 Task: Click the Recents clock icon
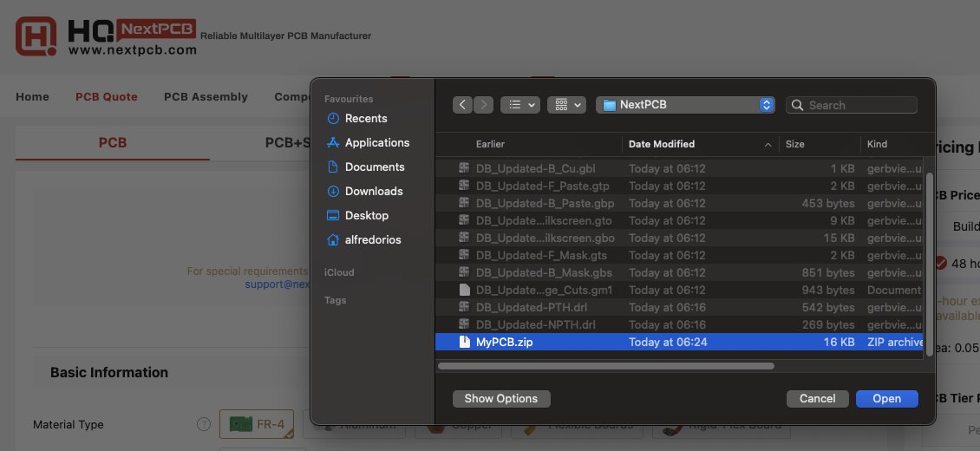pyautogui.click(x=333, y=119)
